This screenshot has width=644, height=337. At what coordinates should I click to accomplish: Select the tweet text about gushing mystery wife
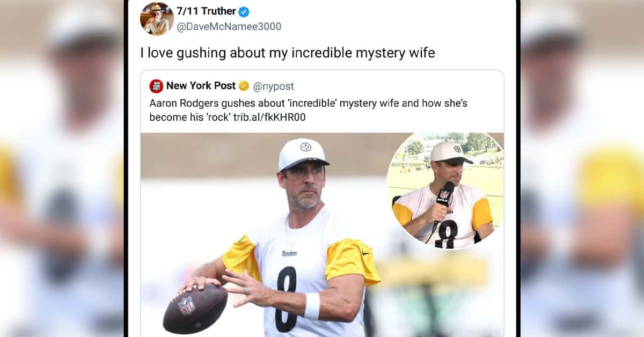coord(288,53)
